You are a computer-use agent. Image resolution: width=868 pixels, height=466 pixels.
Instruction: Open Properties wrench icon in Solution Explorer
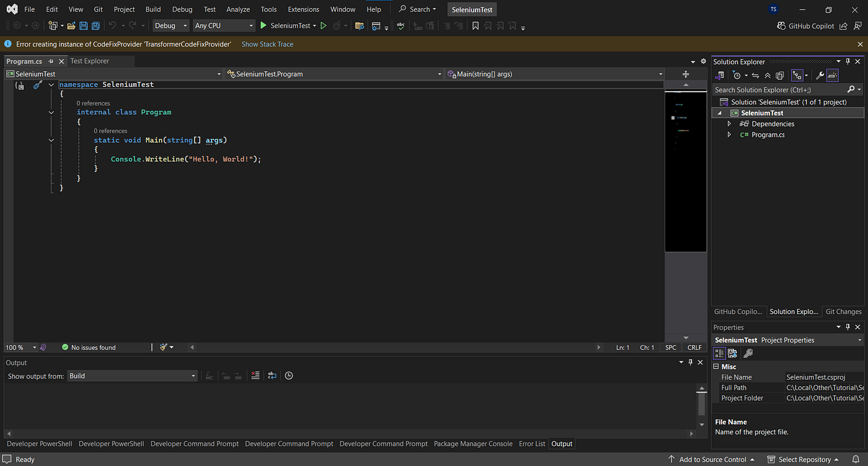click(820, 75)
